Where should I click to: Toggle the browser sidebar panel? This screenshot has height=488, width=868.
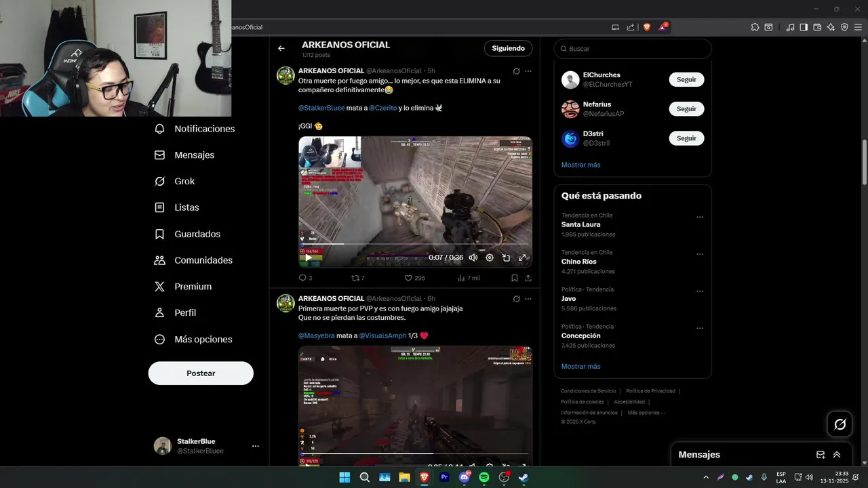click(804, 27)
